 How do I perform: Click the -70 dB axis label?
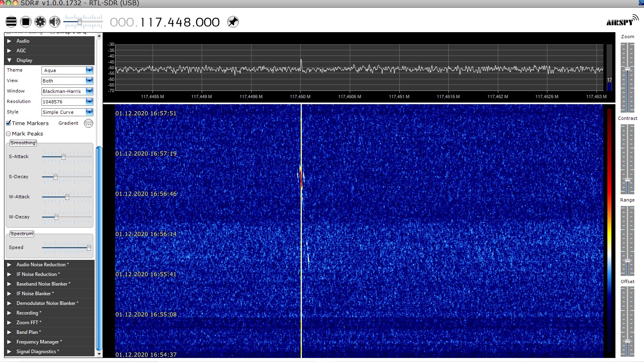click(x=111, y=90)
